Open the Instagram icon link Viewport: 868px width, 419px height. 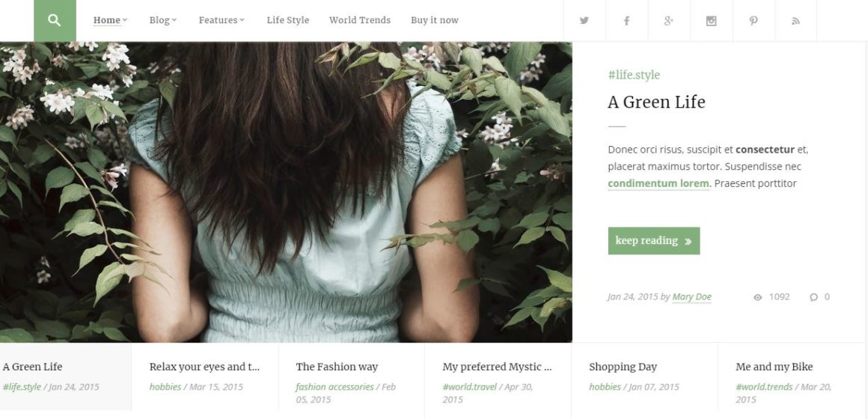point(712,20)
